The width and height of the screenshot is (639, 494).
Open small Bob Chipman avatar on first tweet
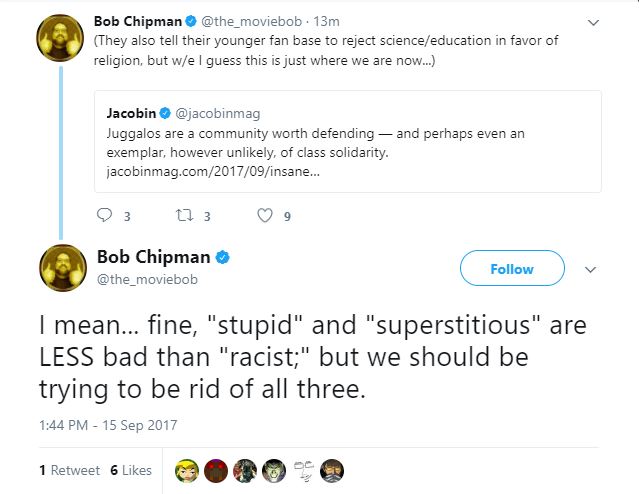coord(59,39)
